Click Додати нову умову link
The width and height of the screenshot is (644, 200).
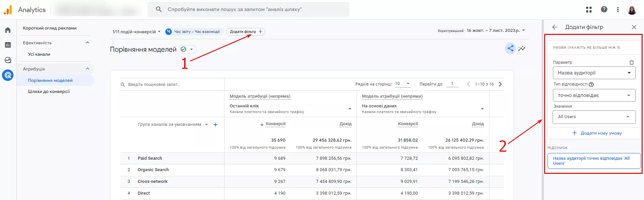[x=597, y=133]
